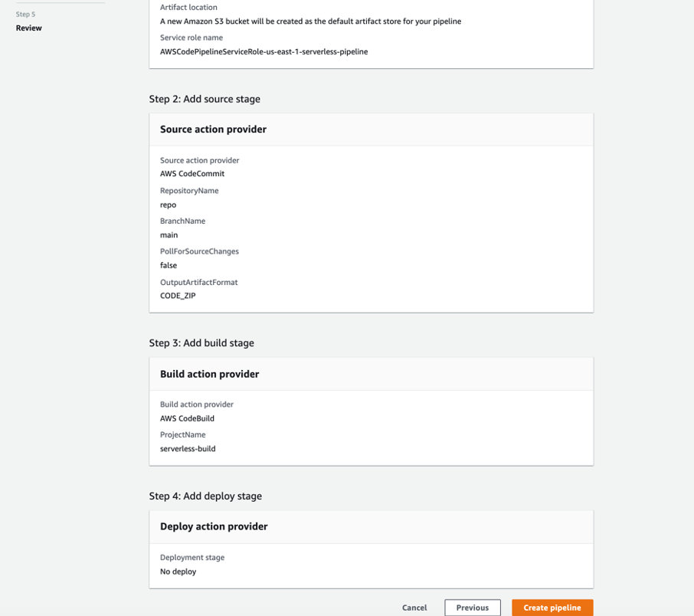Click the Create pipeline button
Screen dimensions: 694x616
(552, 608)
